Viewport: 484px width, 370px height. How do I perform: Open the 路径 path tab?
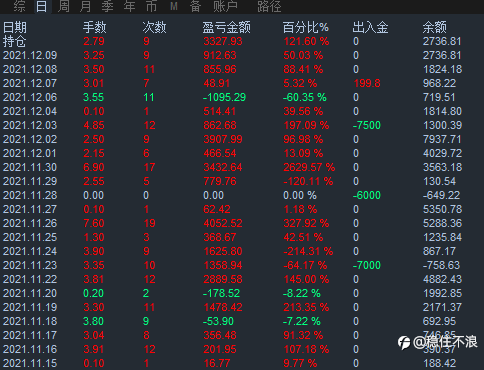(269, 6)
